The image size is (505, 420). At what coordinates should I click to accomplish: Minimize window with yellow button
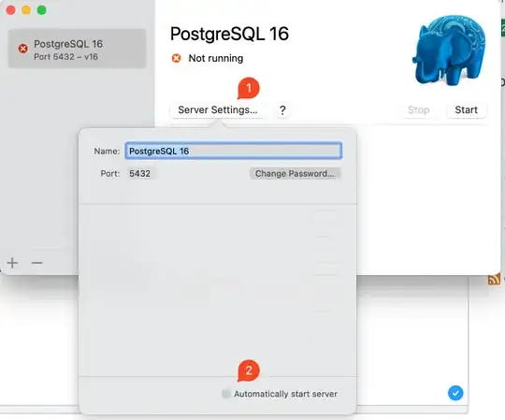pos(26,10)
